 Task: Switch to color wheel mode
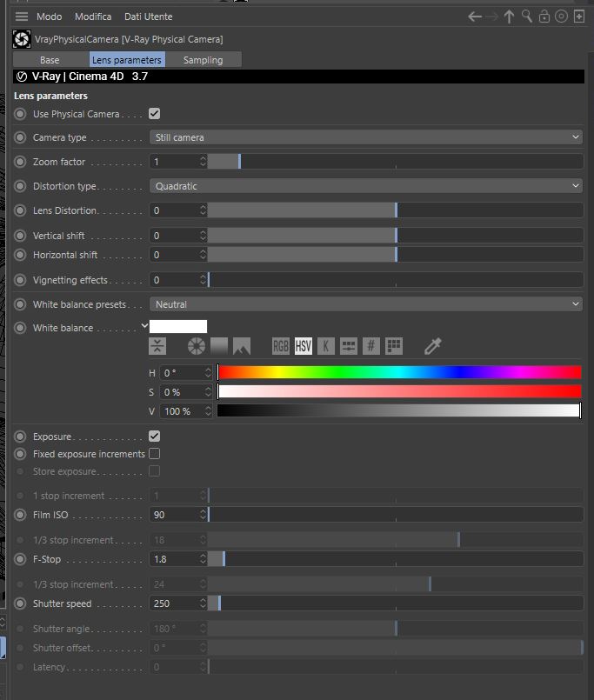tap(197, 346)
